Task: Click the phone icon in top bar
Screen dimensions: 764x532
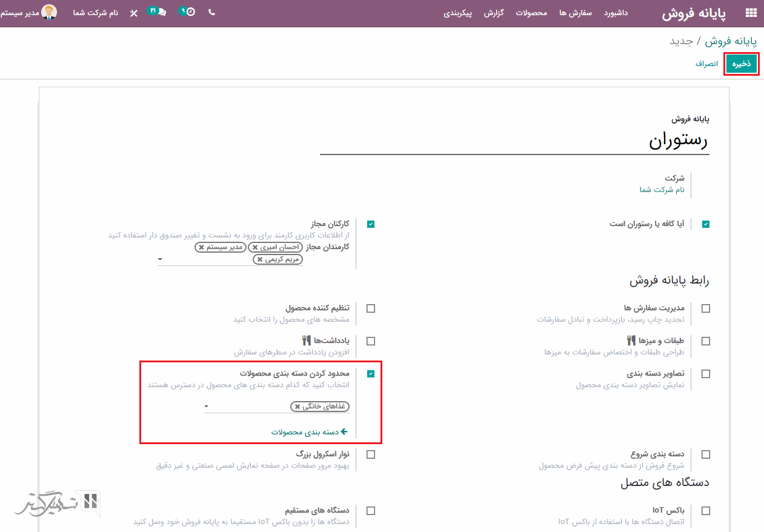Action: [211, 12]
